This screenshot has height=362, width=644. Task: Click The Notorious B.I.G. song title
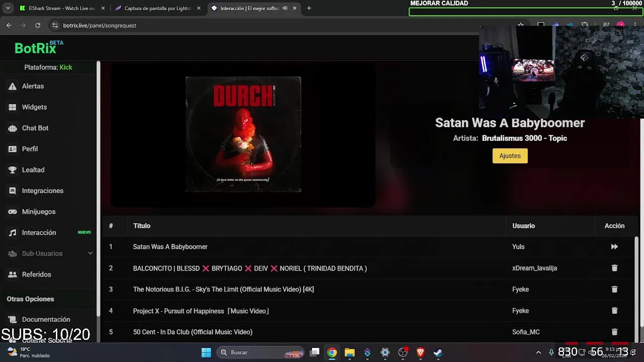[223, 289]
